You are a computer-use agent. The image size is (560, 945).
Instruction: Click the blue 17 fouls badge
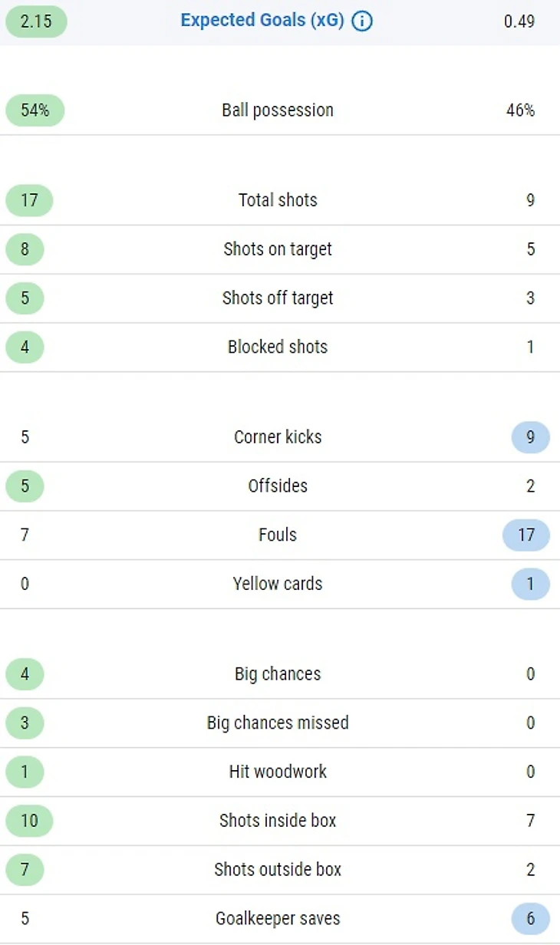[x=526, y=535]
